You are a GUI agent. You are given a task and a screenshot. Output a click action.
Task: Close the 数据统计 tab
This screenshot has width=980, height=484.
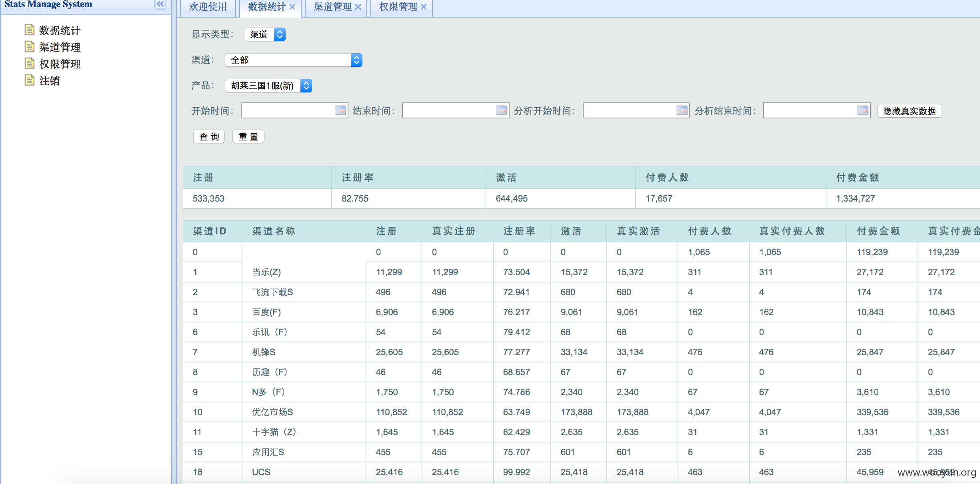(x=292, y=7)
